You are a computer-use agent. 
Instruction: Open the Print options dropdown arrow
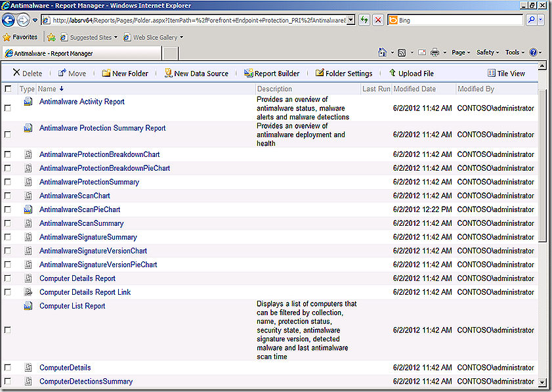tap(444, 53)
